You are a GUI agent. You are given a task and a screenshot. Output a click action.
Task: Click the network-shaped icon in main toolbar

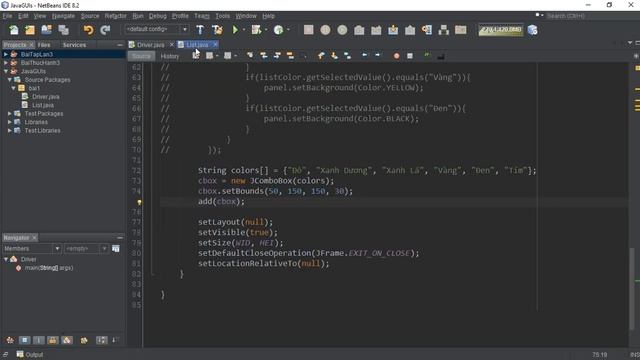tap(444, 30)
